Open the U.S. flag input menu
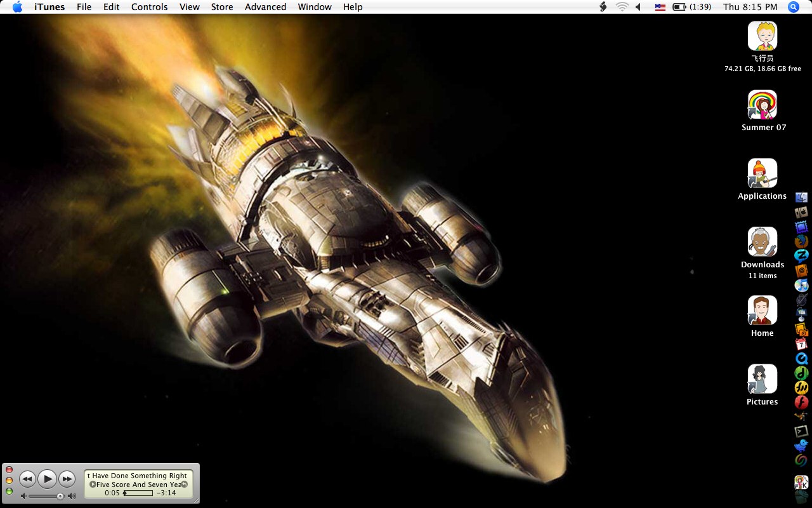The width and height of the screenshot is (812, 508). [660, 7]
